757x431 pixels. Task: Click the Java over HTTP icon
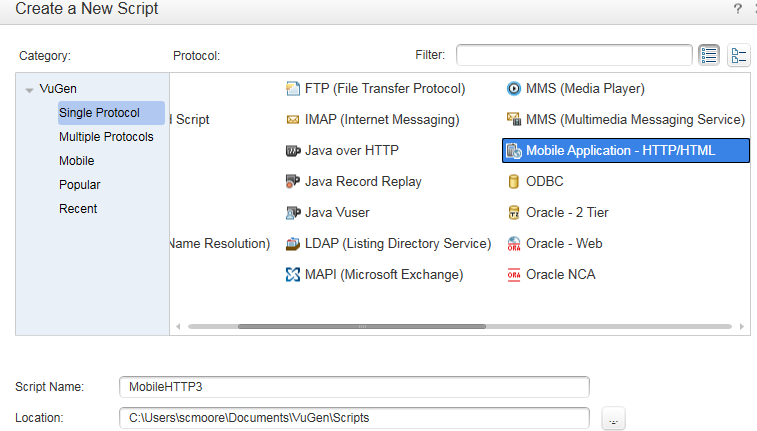point(293,151)
